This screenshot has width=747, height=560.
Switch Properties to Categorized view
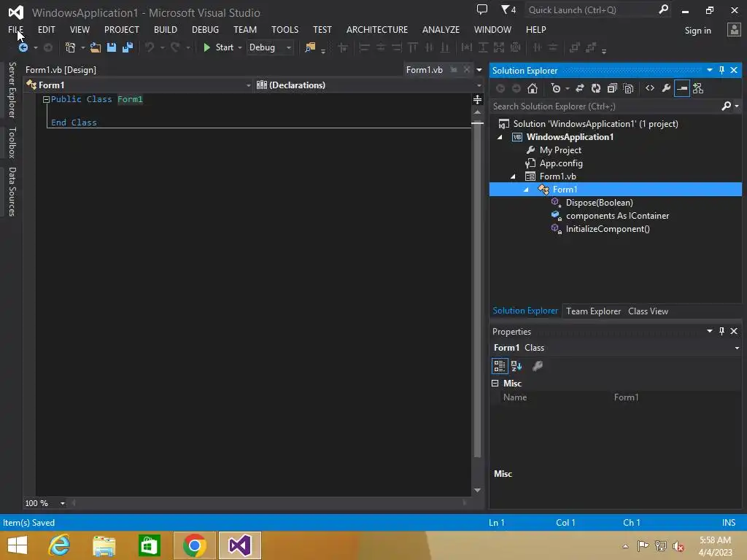click(499, 366)
